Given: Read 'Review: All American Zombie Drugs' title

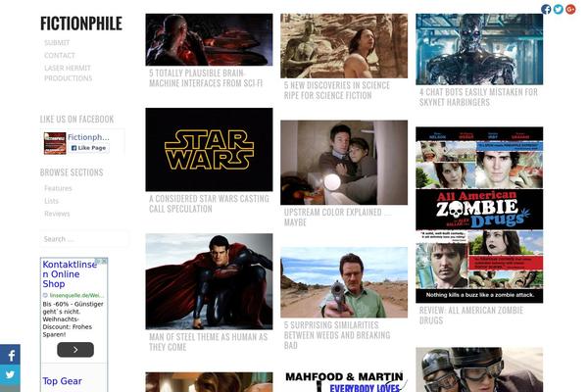Looking at the screenshot, I should pos(471,316).
